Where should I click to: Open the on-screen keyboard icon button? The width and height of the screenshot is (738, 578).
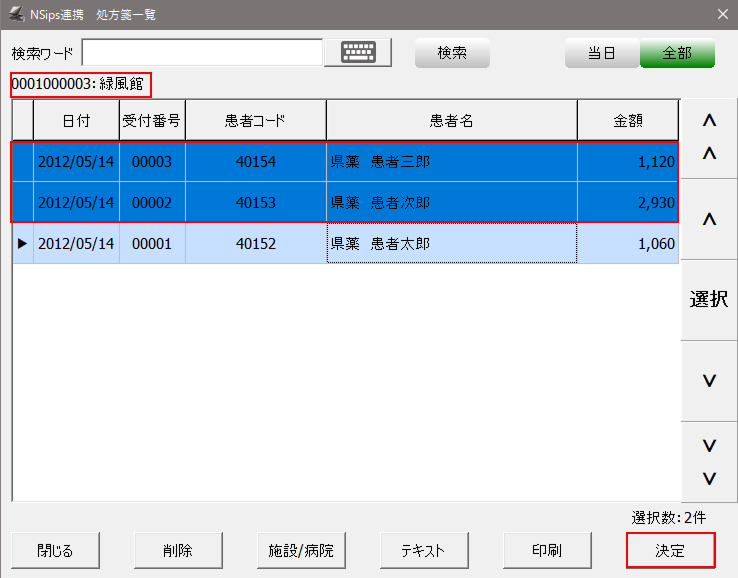(x=358, y=53)
